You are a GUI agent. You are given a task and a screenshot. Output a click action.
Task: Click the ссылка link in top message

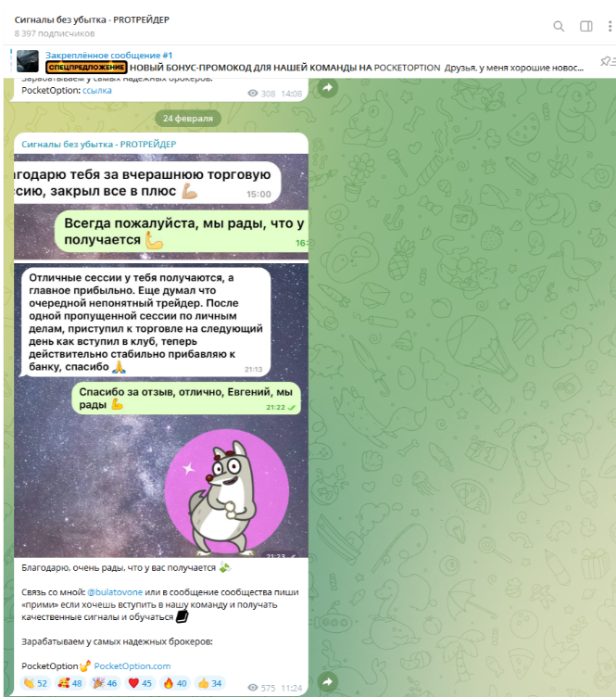click(97, 90)
